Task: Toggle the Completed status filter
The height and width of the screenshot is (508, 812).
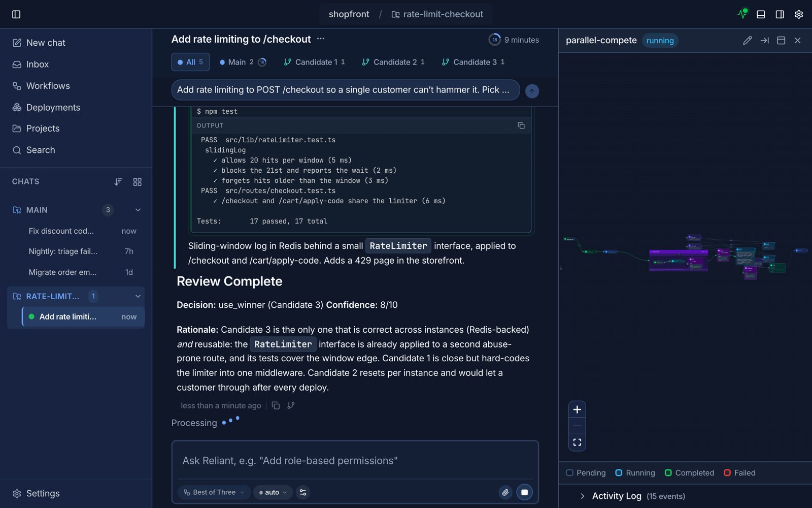Action: pos(689,473)
